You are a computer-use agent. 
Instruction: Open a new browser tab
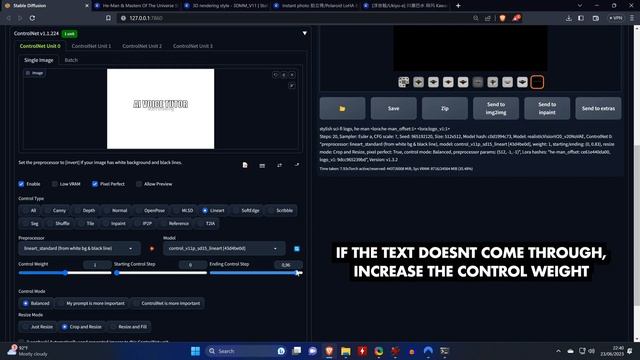click(x=458, y=6)
